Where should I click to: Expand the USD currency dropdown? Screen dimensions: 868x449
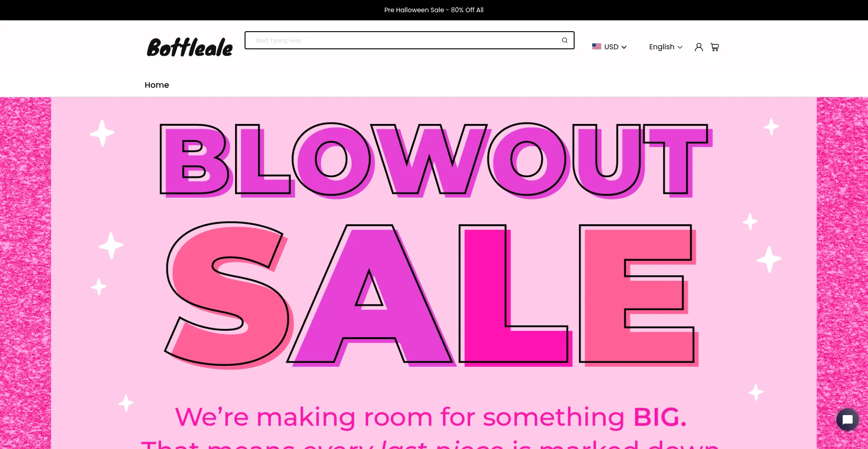click(609, 47)
